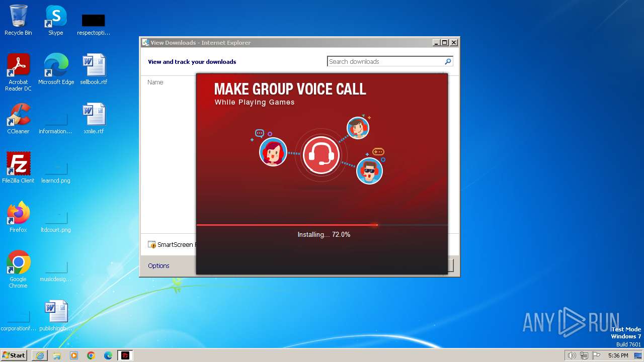Click the search magnifier in downloads
This screenshot has height=362, width=644.
click(x=448, y=61)
